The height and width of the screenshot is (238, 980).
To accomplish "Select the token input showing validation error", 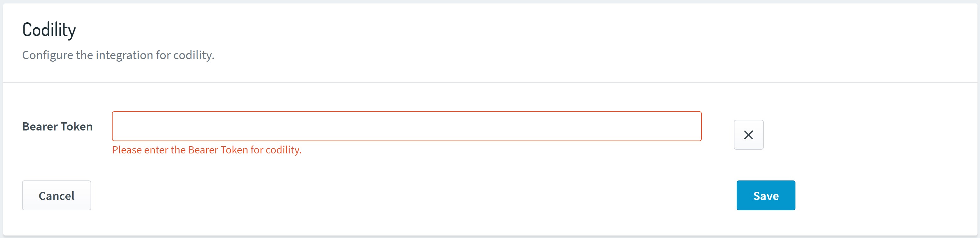I will coord(406,126).
